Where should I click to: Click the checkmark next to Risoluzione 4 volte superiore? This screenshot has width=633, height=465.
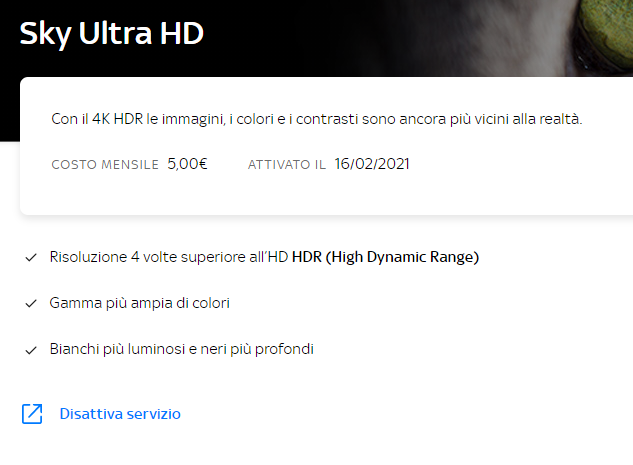click(x=31, y=258)
